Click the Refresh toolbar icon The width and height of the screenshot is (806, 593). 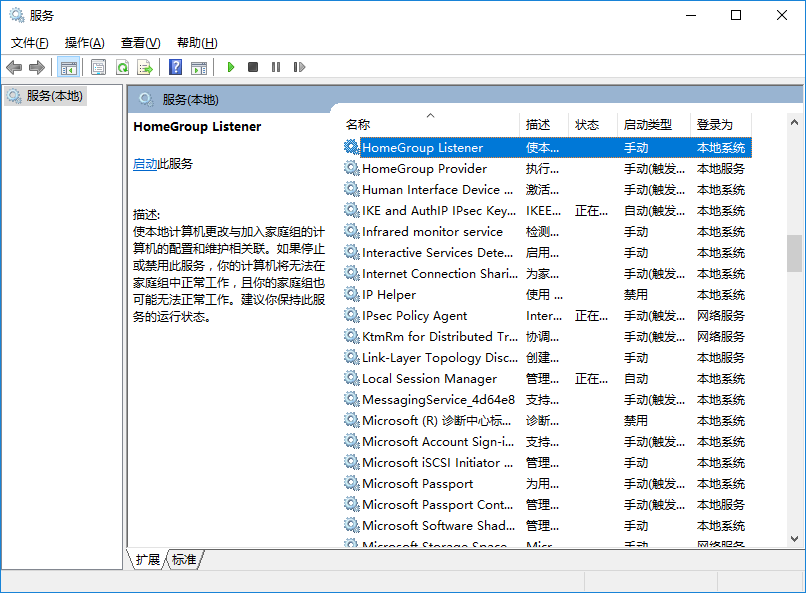point(122,67)
